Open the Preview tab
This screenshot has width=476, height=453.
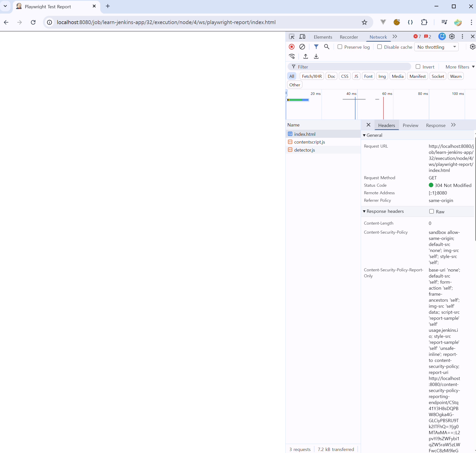[410, 125]
